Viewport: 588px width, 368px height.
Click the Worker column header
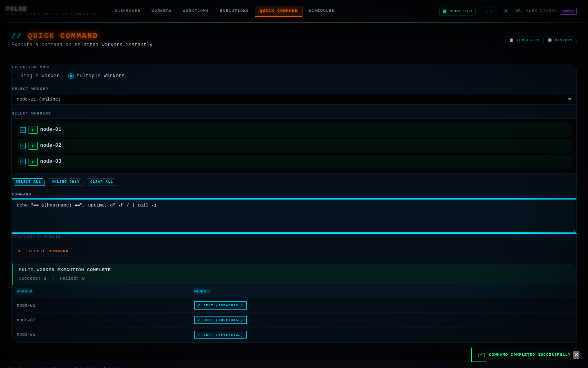(x=24, y=292)
